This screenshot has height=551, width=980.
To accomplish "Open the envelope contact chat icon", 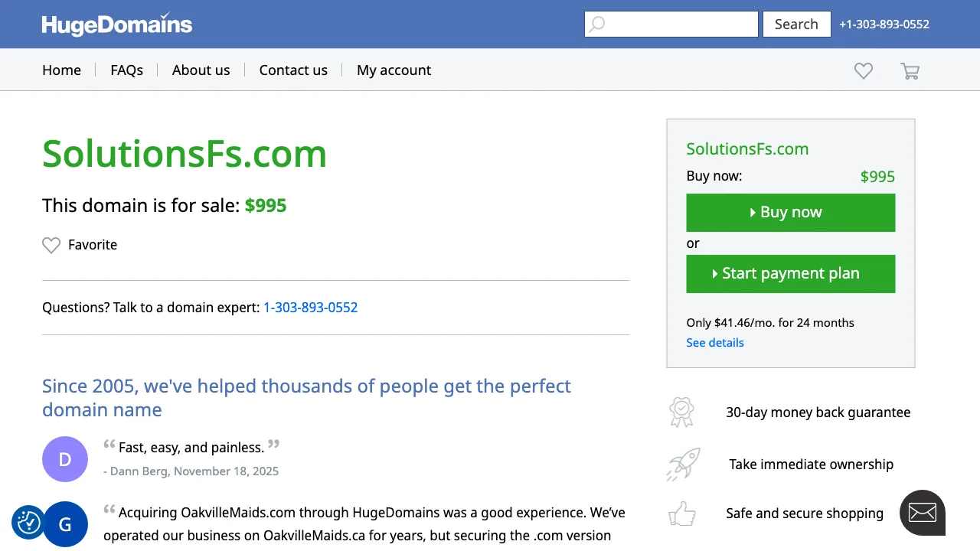I will coord(922,512).
